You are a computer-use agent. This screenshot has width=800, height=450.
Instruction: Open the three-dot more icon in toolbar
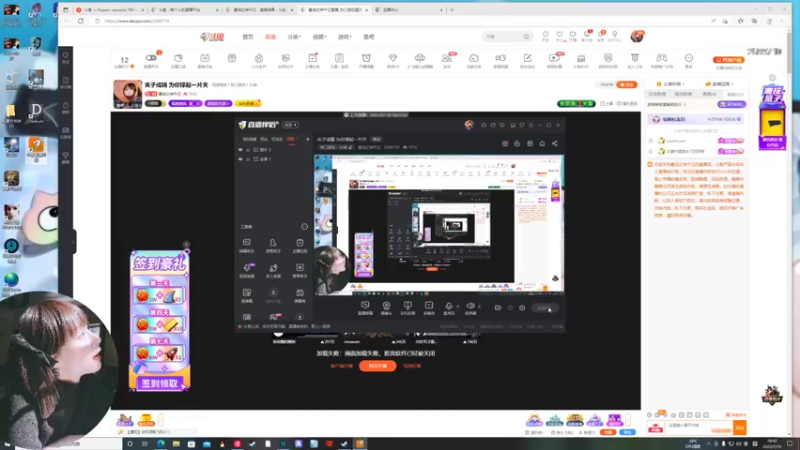click(688, 58)
